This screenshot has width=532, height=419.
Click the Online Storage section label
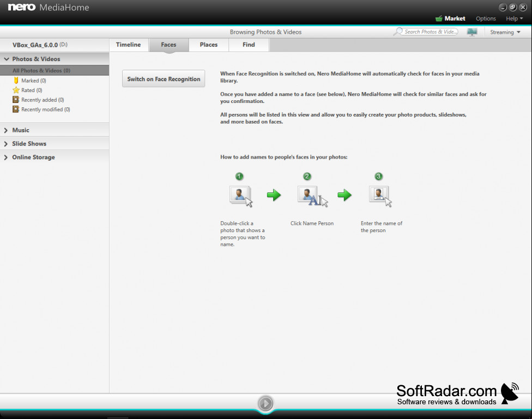coord(34,157)
